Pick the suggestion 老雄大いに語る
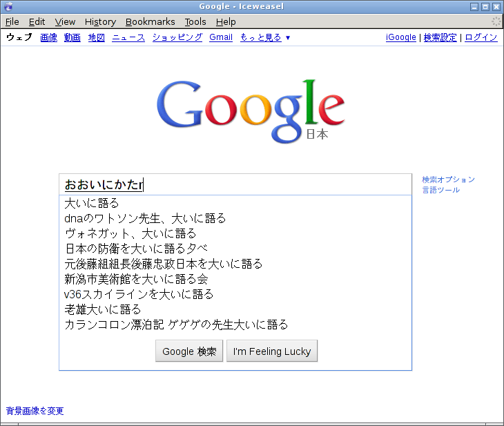 click(103, 309)
